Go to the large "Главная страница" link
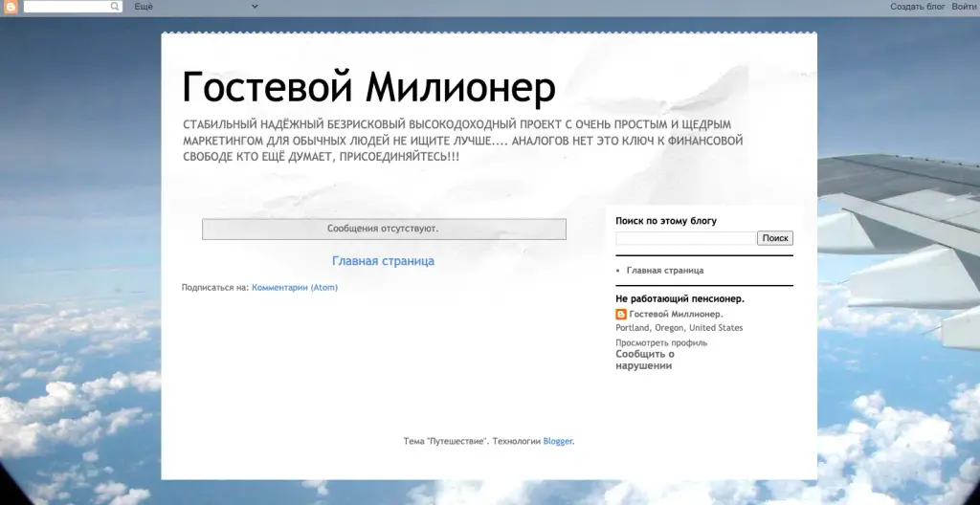This screenshot has width=980, height=505. click(383, 260)
